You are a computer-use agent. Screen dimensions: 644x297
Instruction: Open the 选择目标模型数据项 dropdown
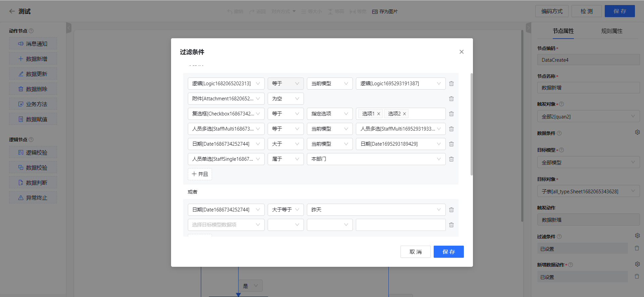coord(226,225)
